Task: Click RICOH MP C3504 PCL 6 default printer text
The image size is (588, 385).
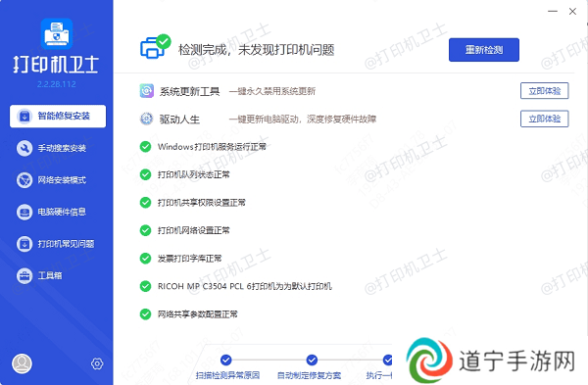Action: (244, 286)
